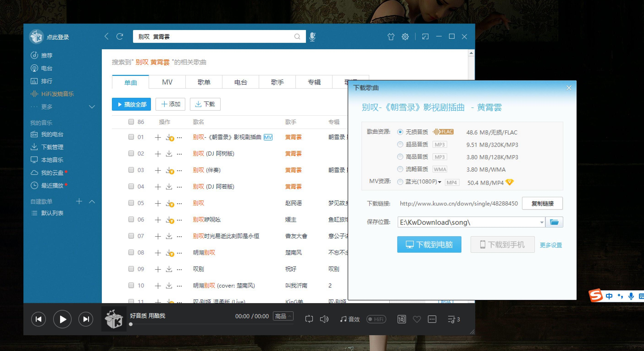Viewport: 644px width, 351px height.
Task: Open the skin theme shirt icon
Action: [x=391, y=37]
